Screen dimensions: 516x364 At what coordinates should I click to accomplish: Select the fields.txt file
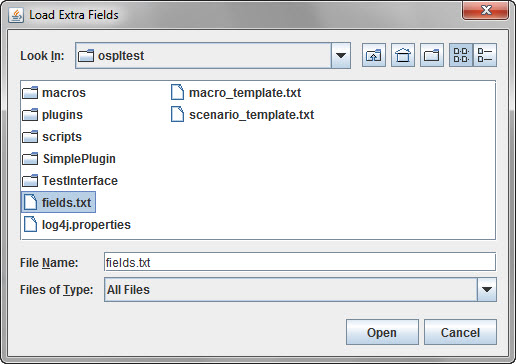58,202
